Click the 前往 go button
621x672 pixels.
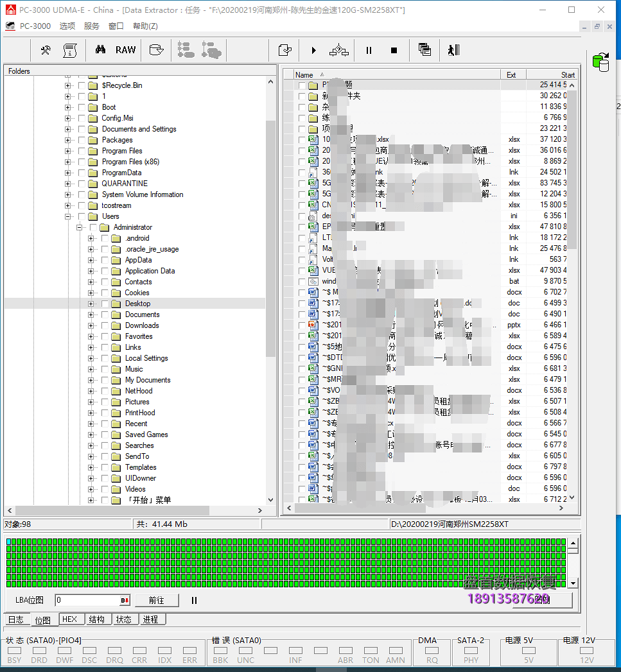[156, 600]
